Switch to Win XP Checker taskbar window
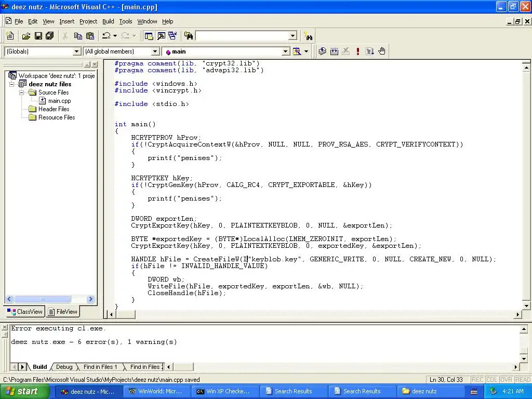 point(224,391)
